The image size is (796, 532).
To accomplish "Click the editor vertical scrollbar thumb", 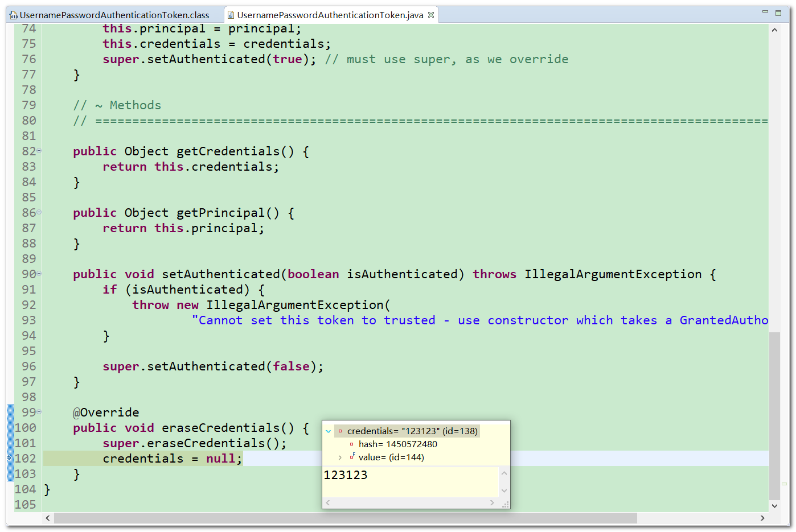I will pyautogui.click(x=774, y=415).
